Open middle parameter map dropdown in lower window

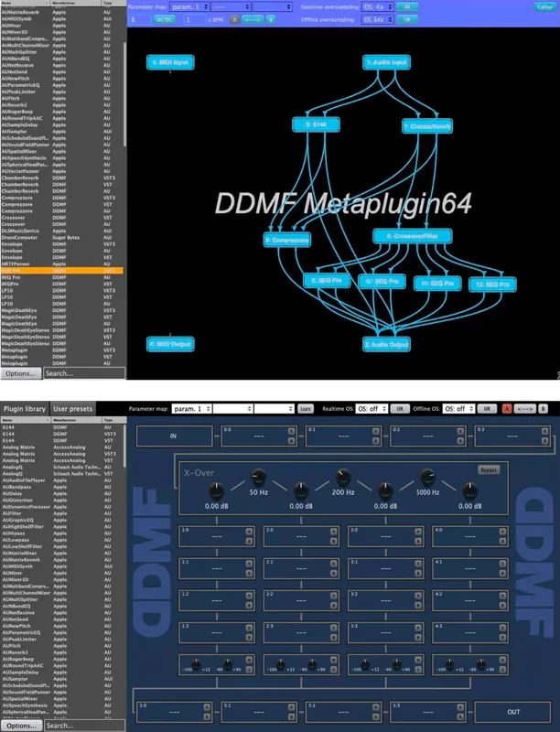(x=232, y=409)
